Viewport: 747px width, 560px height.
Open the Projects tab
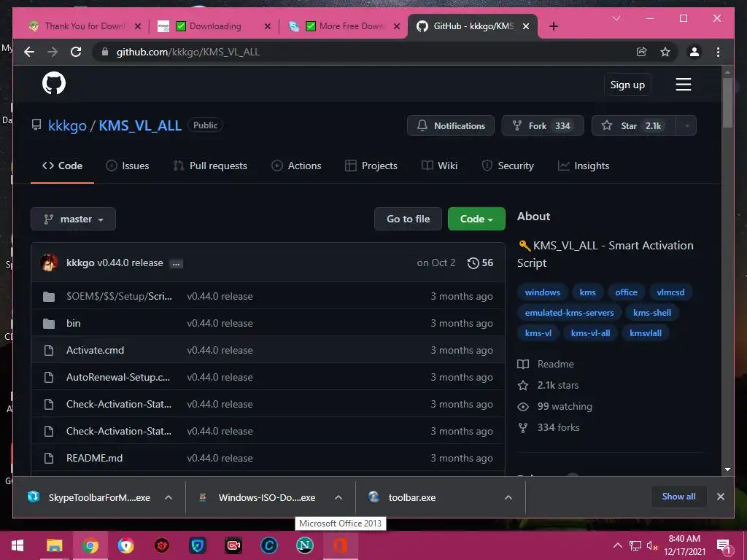(x=371, y=166)
